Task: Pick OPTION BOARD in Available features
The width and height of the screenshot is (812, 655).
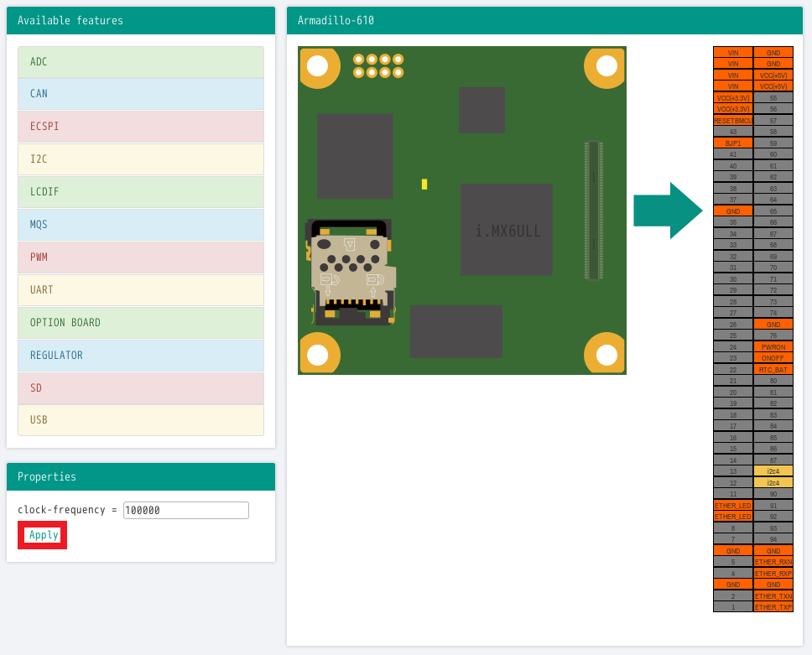Action: coord(141,323)
